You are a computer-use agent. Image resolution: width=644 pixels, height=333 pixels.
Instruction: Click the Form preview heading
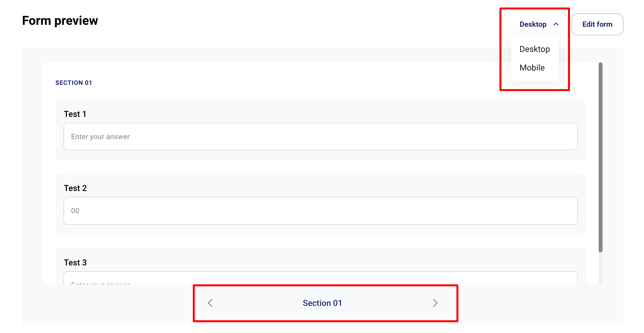60,21
